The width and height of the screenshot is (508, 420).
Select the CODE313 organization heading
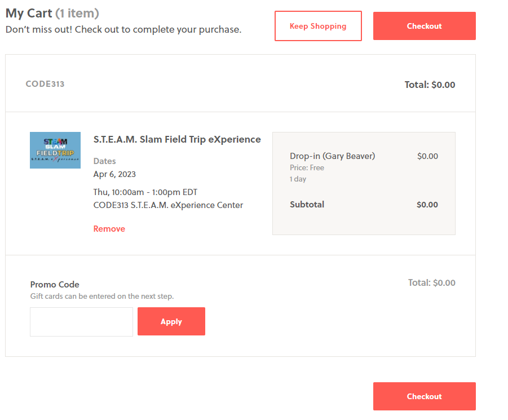pyautogui.click(x=45, y=84)
